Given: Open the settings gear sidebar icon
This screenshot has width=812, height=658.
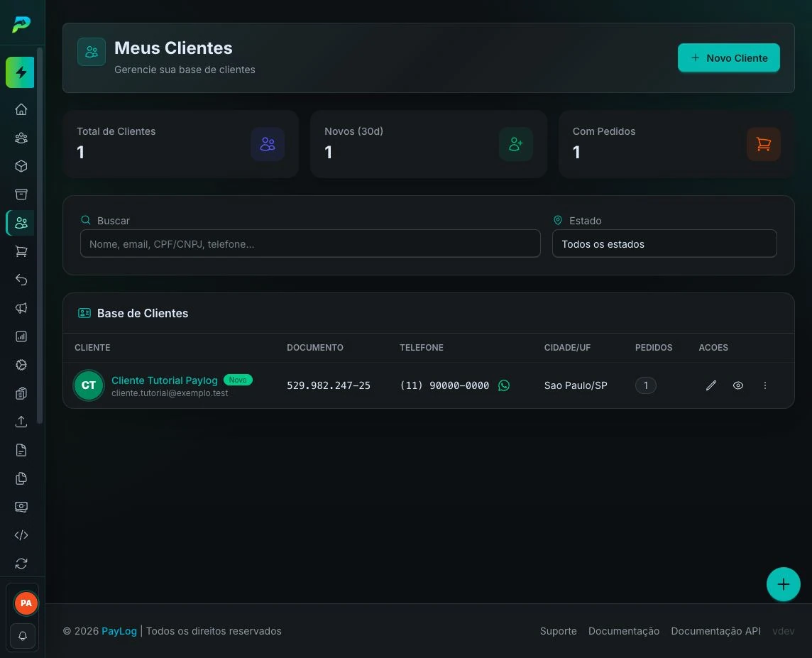Looking at the screenshot, I should click(21, 365).
